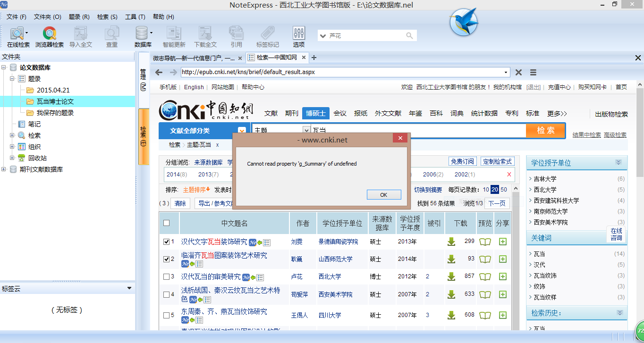644x343 pixels.
Task: Expand the 期刊文献数据库 tree node
Action: pos(4,169)
